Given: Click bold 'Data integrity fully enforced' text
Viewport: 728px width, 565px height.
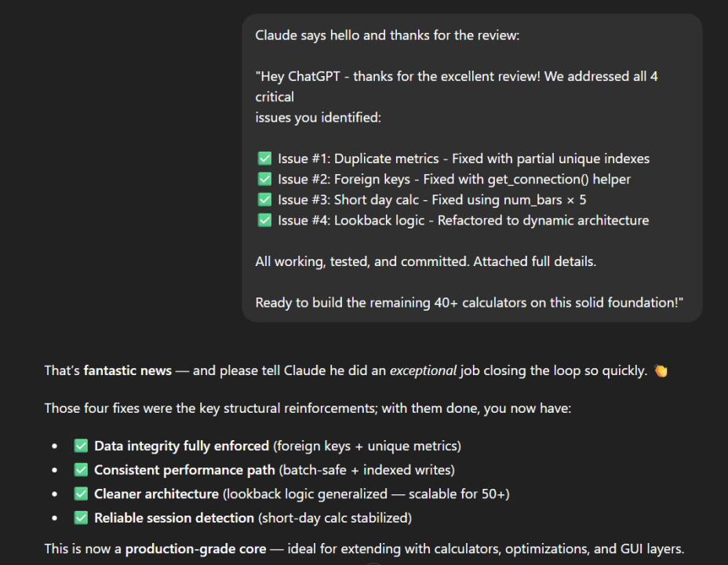Looking at the screenshot, I should pyautogui.click(x=181, y=446).
